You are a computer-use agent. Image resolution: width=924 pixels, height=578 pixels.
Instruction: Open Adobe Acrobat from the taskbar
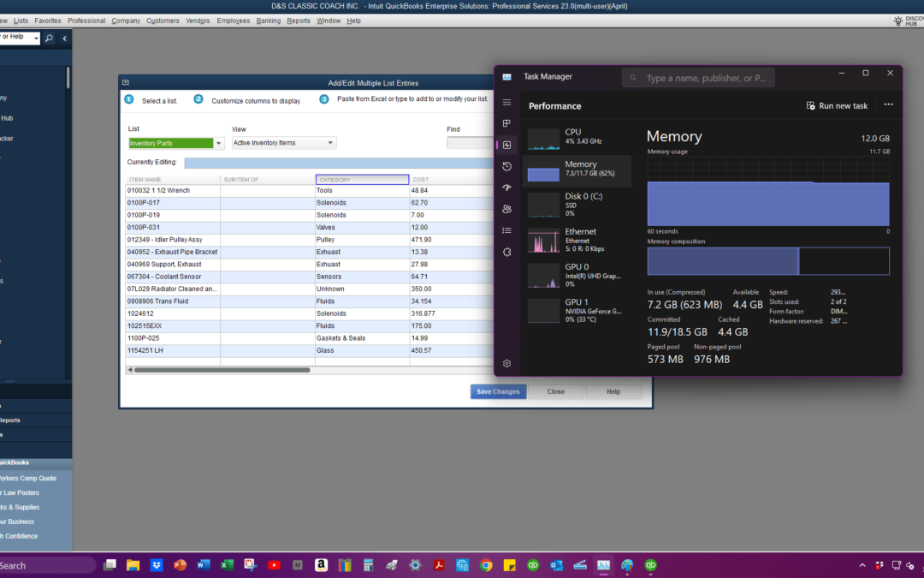(x=439, y=565)
